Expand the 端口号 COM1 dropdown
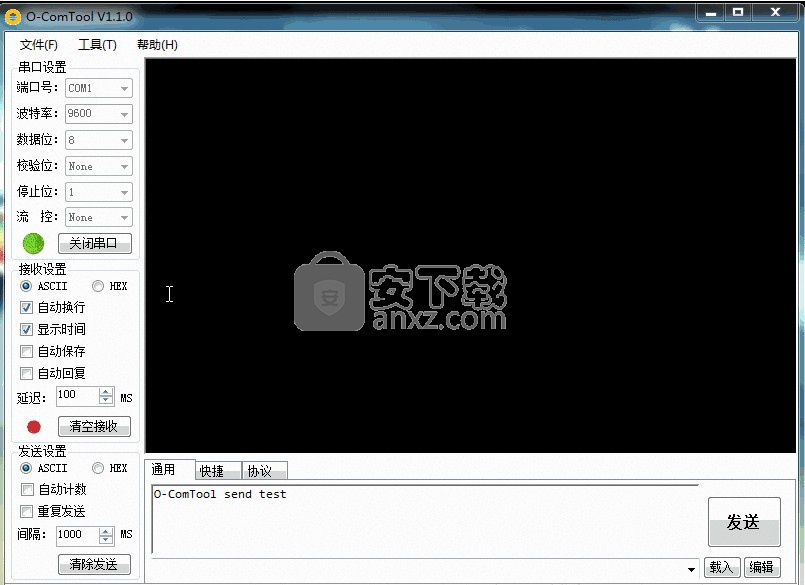Viewport: 805px width, 585px height. click(124, 88)
